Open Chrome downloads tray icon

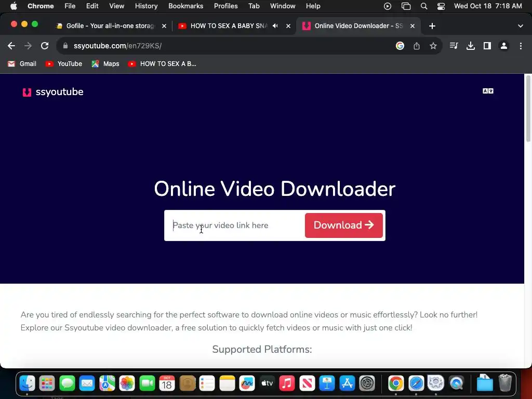pyautogui.click(x=471, y=46)
